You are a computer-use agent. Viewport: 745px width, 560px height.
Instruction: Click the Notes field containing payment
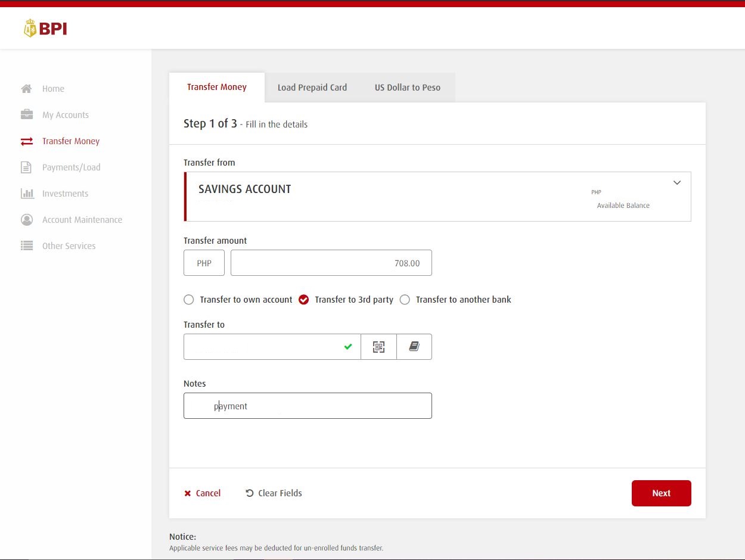[308, 406]
